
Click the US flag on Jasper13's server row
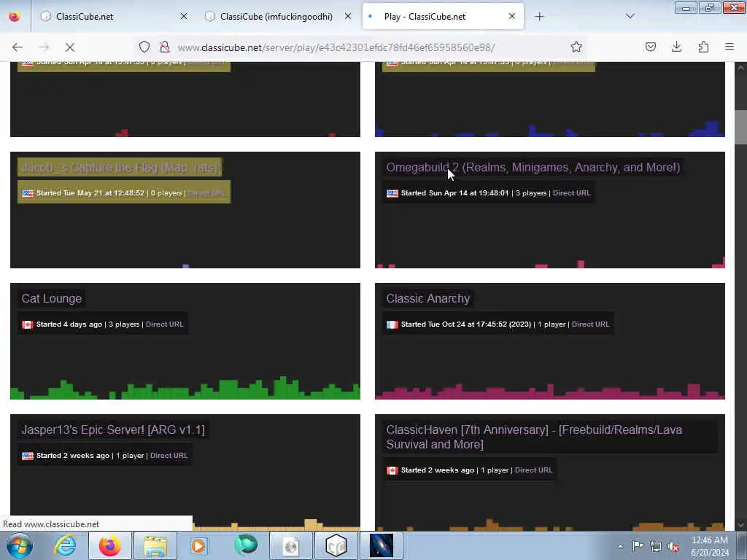pyautogui.click(x=28, y=456)
